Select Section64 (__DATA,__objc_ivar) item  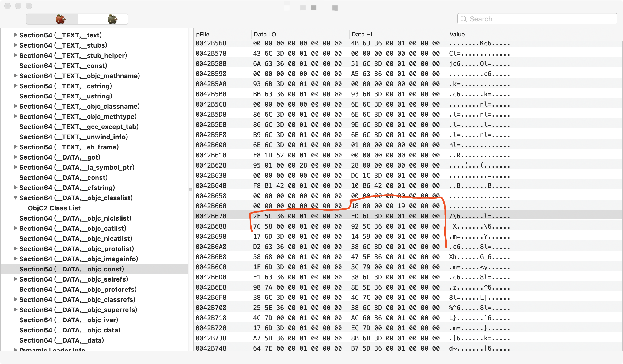[x=69, y=320]
